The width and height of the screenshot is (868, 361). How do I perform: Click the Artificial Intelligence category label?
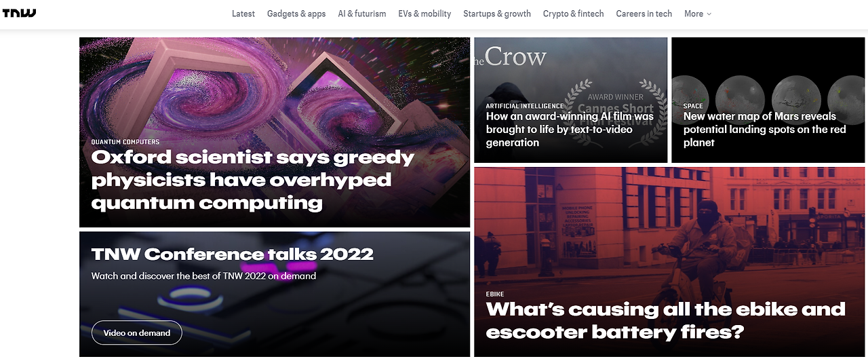click(x=525, y=106)
